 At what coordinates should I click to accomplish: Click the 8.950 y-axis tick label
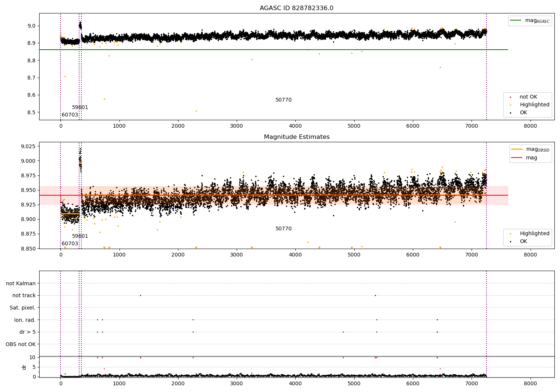point(28,190)
